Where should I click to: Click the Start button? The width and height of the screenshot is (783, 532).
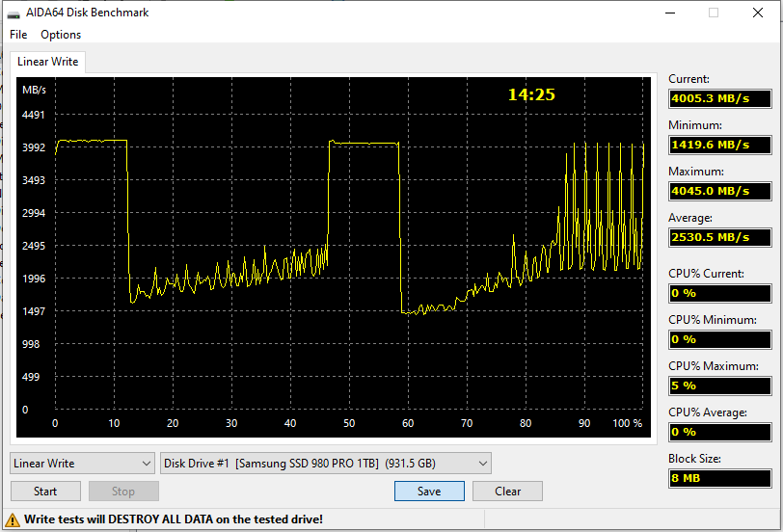tap(45, 492)
